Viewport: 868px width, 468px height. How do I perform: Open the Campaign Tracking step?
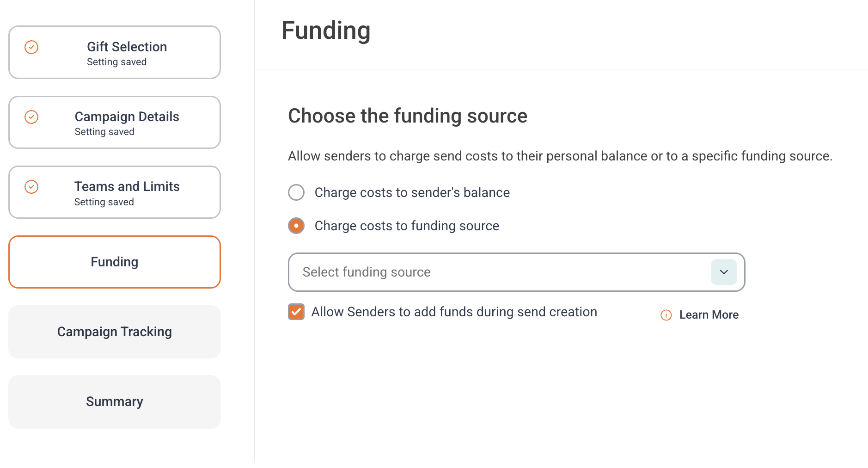coord(115,332)
